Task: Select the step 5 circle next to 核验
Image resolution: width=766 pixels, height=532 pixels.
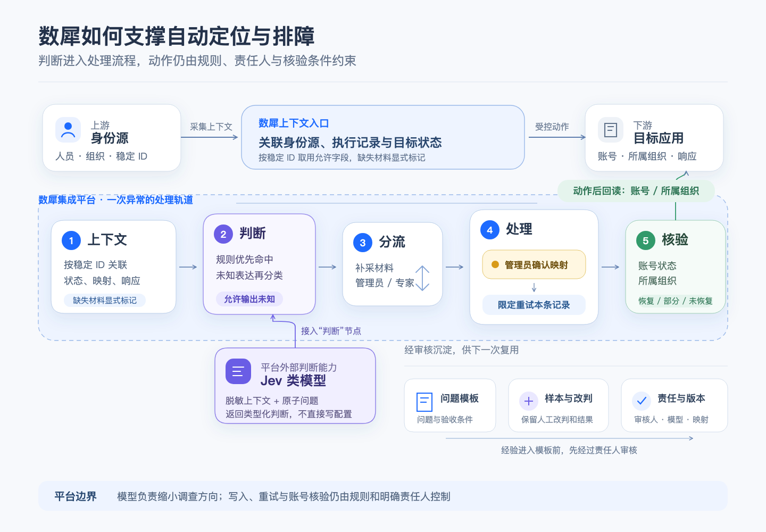Action: (x=646, y=240)
